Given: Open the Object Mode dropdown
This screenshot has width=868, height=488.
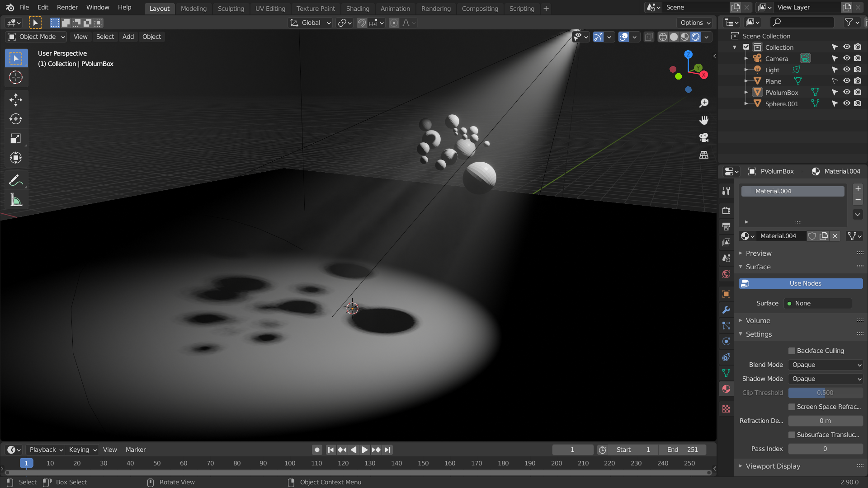Looking at the screenshot, I should coord(37,37).
